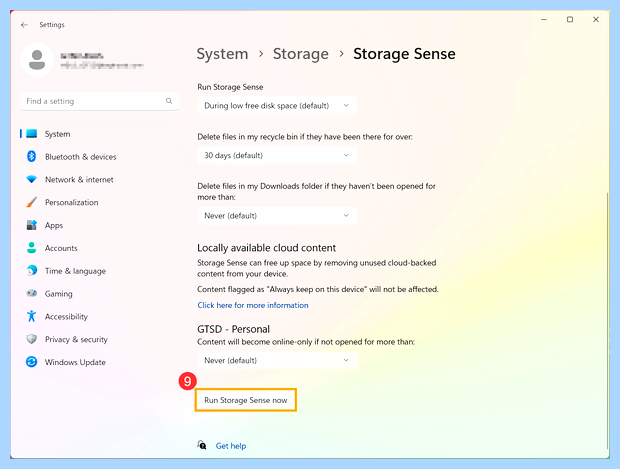This screenshot has width=620, height=469.
Task: Select the Accessibility figure icon
Action: click(32, 316)
